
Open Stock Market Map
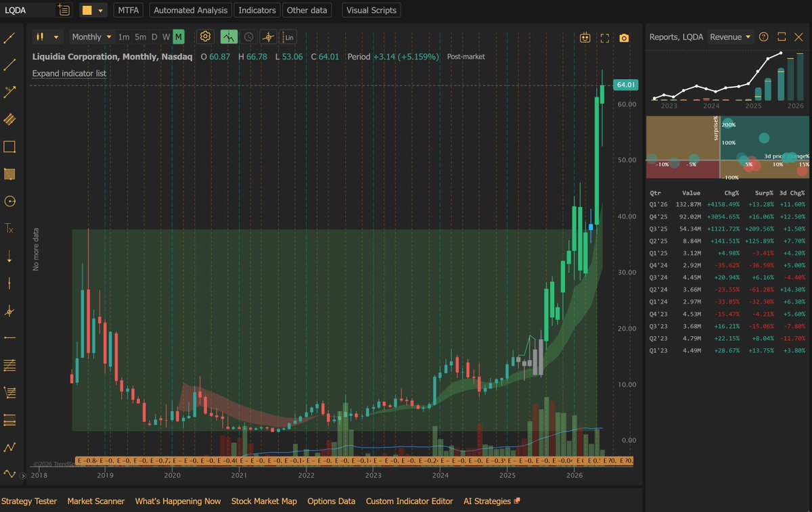(x=264, y=501)
